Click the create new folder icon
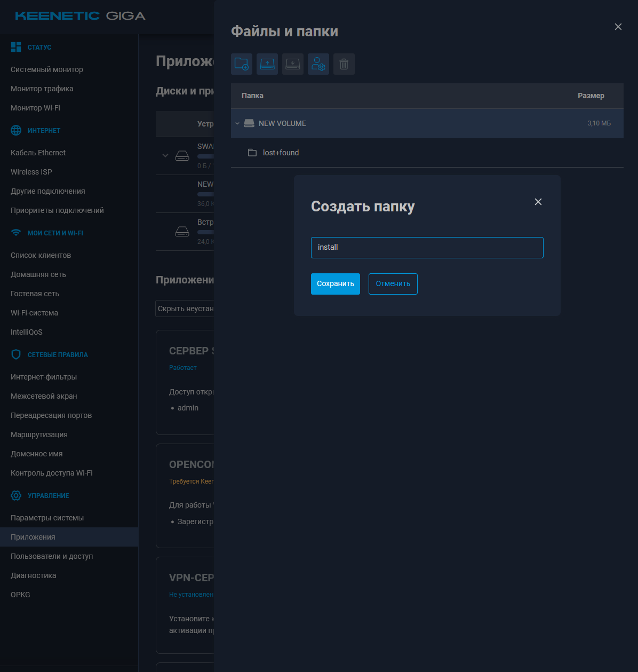 pos(241,64)
